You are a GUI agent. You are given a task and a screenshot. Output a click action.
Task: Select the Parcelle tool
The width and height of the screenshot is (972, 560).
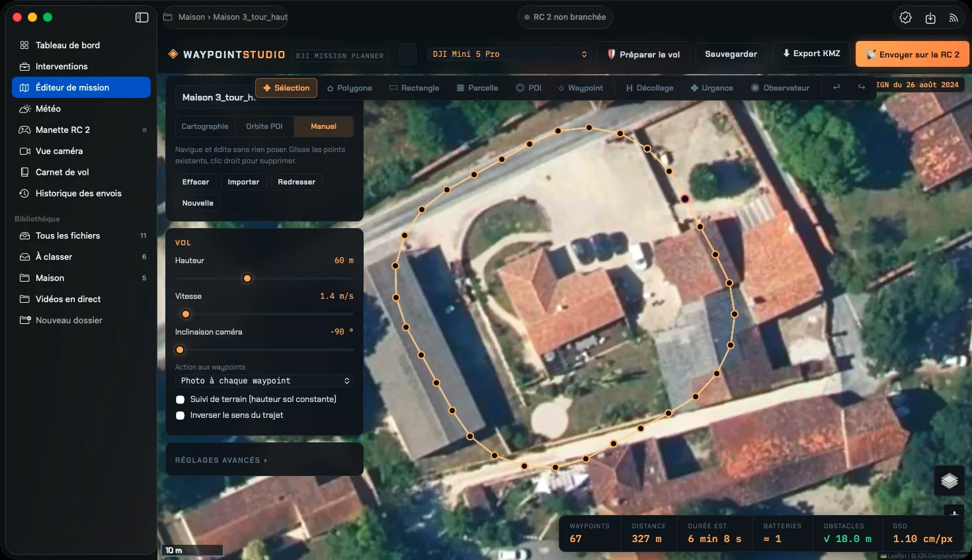tap(477, 88)
